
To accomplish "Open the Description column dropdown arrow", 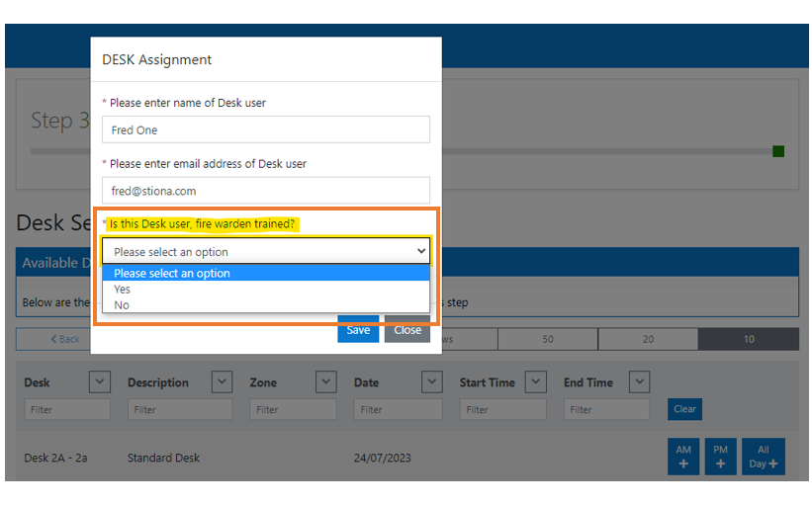I will [223, 381].
